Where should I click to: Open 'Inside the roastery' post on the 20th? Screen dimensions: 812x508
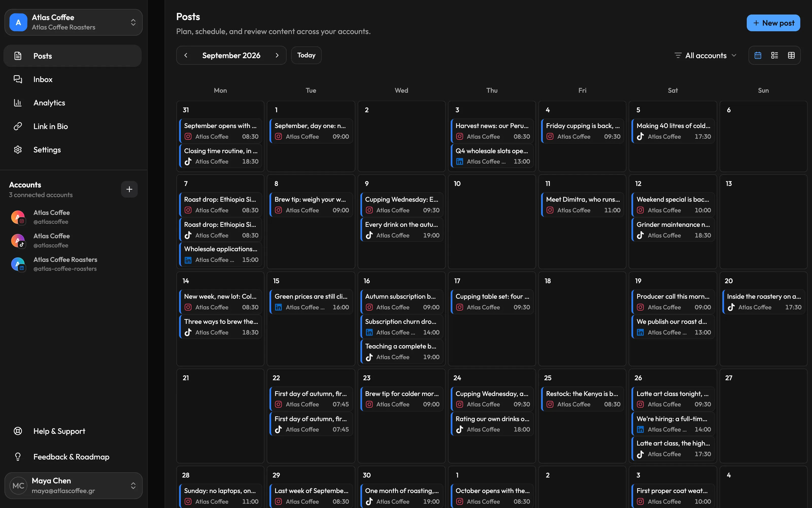763,302
